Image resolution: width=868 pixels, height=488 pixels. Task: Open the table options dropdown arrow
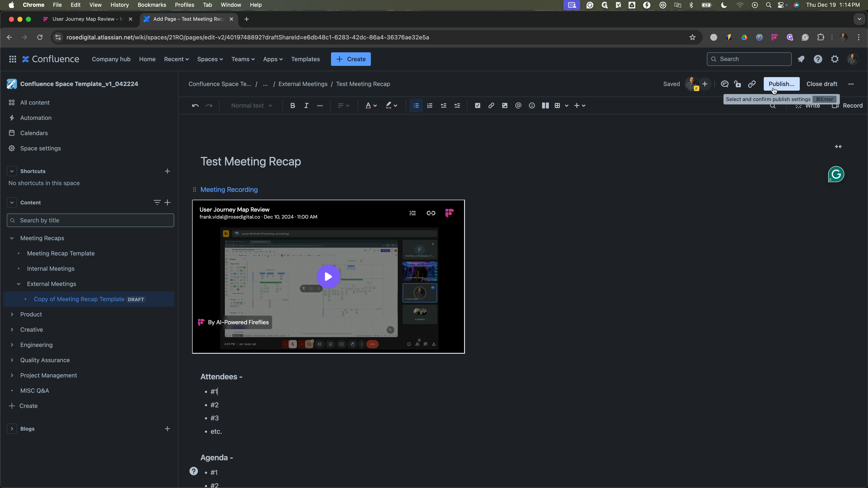click(567, 106)
